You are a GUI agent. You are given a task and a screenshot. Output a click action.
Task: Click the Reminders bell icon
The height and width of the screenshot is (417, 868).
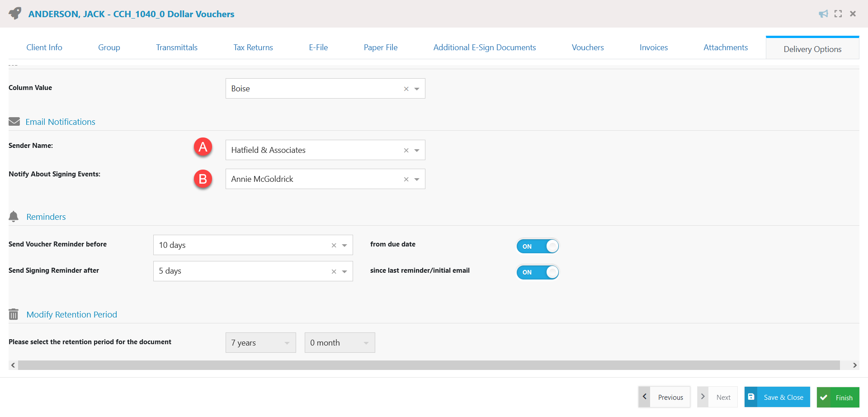[x=13, y=216]
